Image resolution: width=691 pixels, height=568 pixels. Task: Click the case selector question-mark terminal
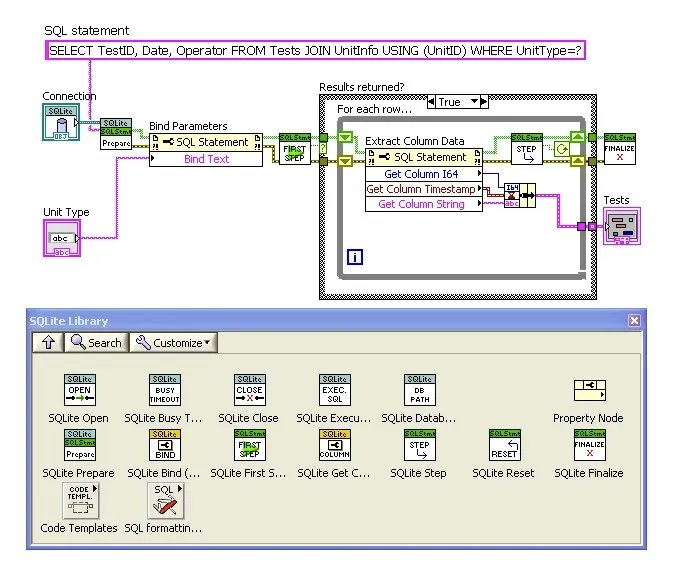point(323,148)
